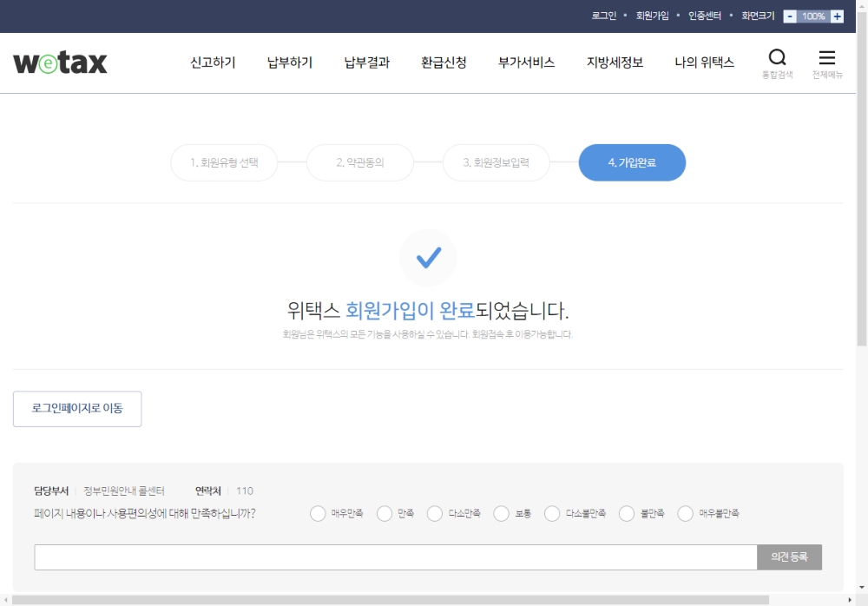Click the 의견 등록 button
The height and width of the screenshot is (606, 868).
point(789,557)
